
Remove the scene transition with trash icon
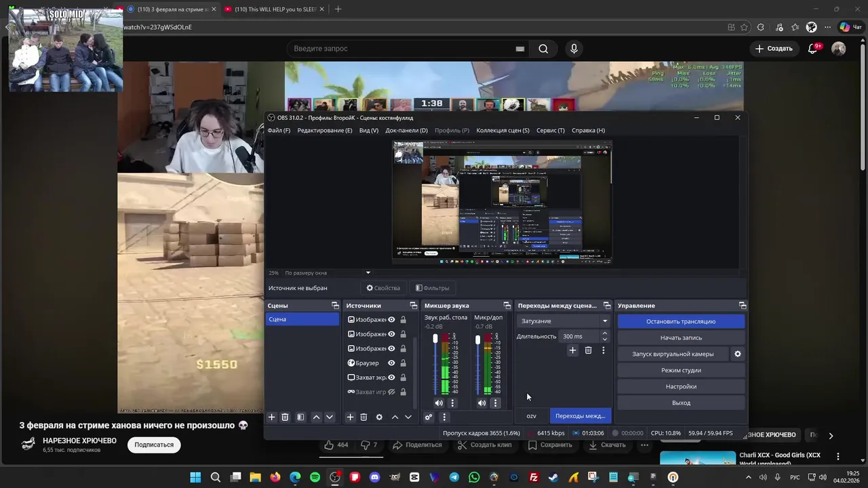coord(588,350)
